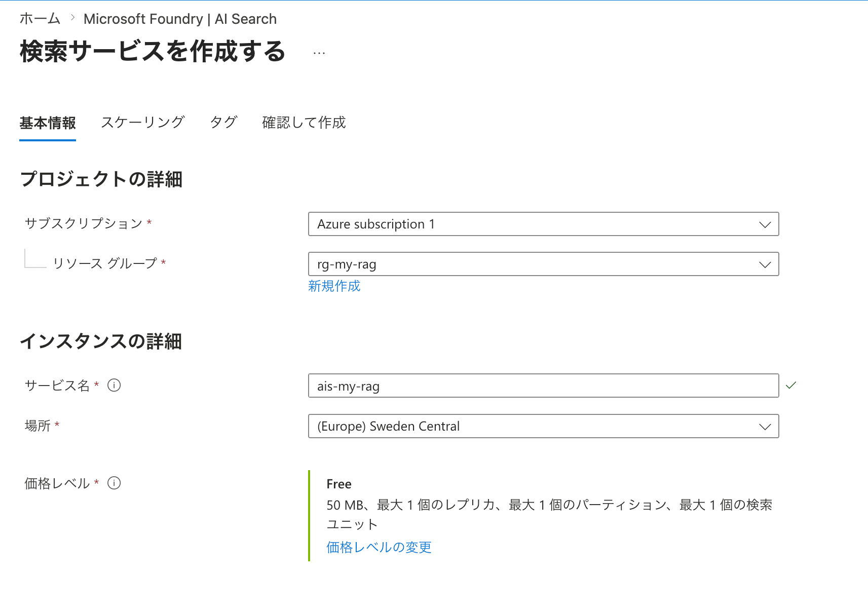Click the Free pricing tier heading
Viewport: 868px width, 613px height.
pos(339,484)
